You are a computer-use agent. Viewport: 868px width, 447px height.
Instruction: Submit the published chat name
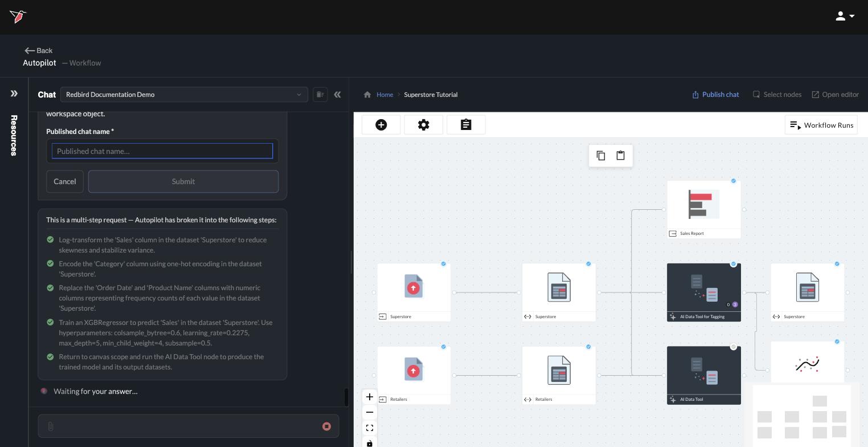[x=183, y=181]
